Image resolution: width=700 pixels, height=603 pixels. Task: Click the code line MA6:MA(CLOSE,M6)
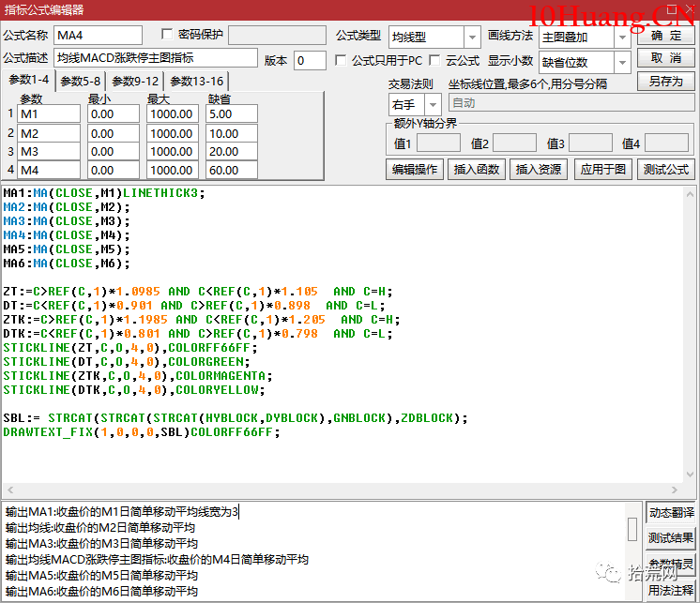tap(66, 264)
